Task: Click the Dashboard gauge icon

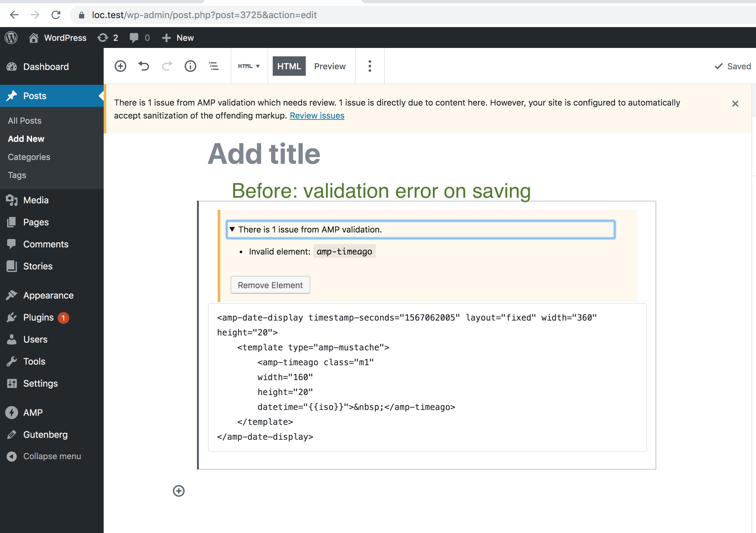Action: click(12, 67)
